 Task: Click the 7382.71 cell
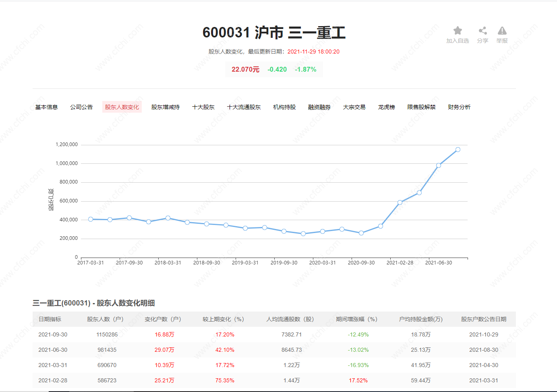[x=292, y=334]
